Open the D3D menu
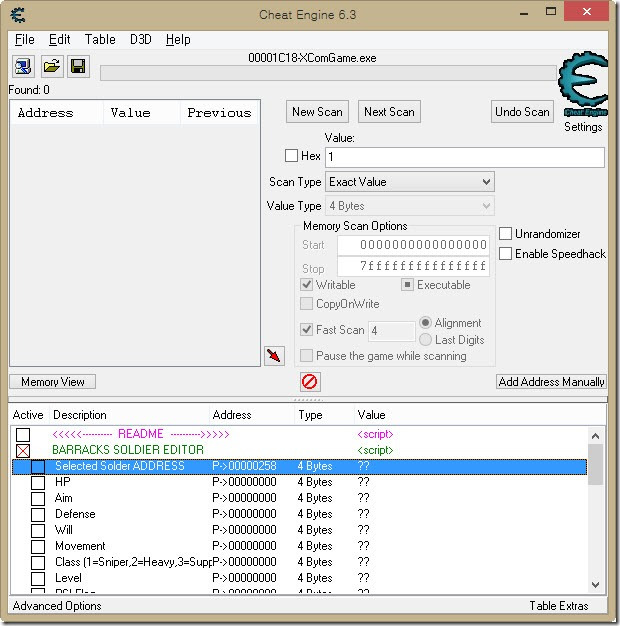This screenshot has width=620, height=626. click(x=141, y=40)
